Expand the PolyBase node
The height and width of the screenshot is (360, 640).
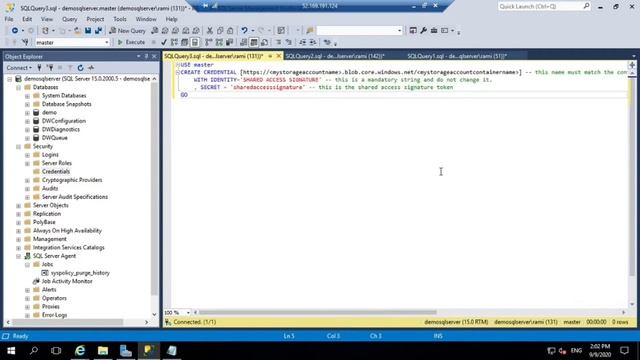(18, 222)
